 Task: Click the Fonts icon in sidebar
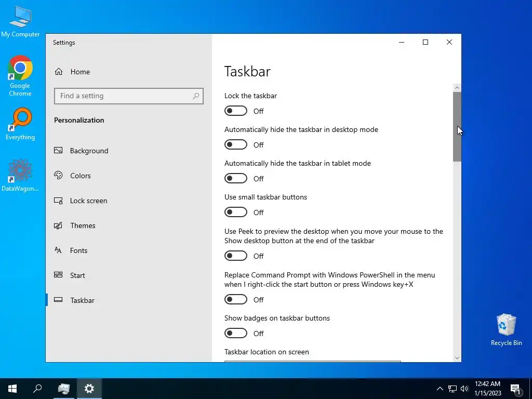58,250
